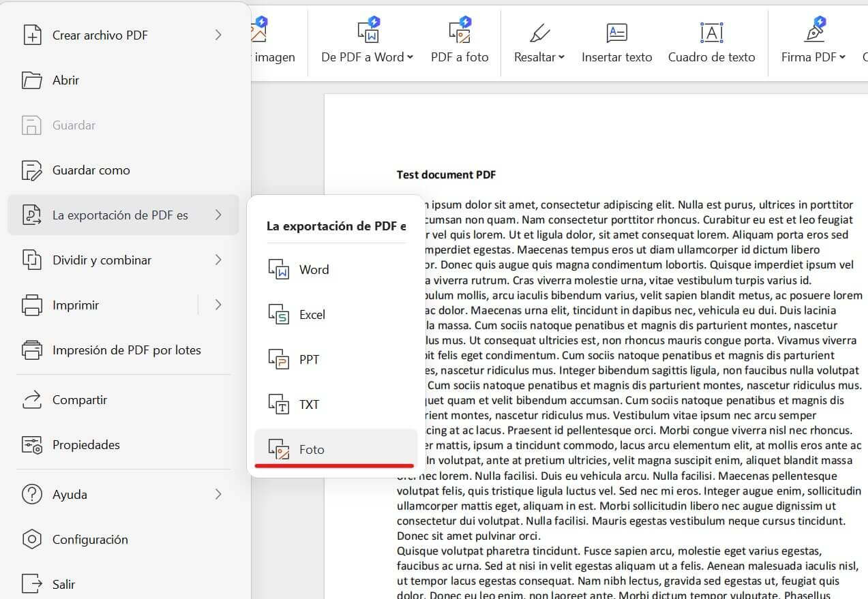Click the Test document PDF page area
The image size is (868, 599).
(446, 174)
